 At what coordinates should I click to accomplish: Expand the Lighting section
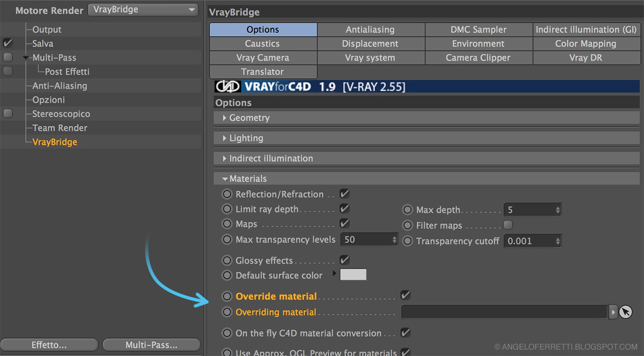(x=224, y=138)
